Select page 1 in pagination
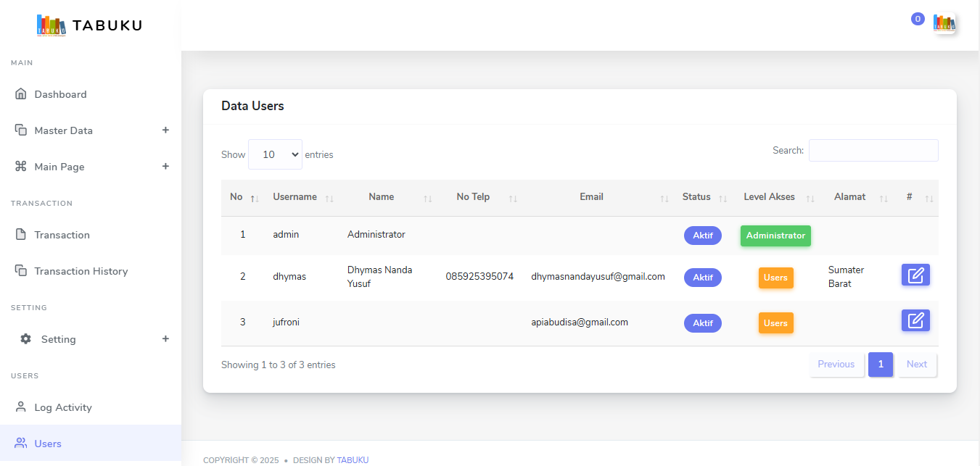This screenshot has height=466, width=980. (880, 365)
